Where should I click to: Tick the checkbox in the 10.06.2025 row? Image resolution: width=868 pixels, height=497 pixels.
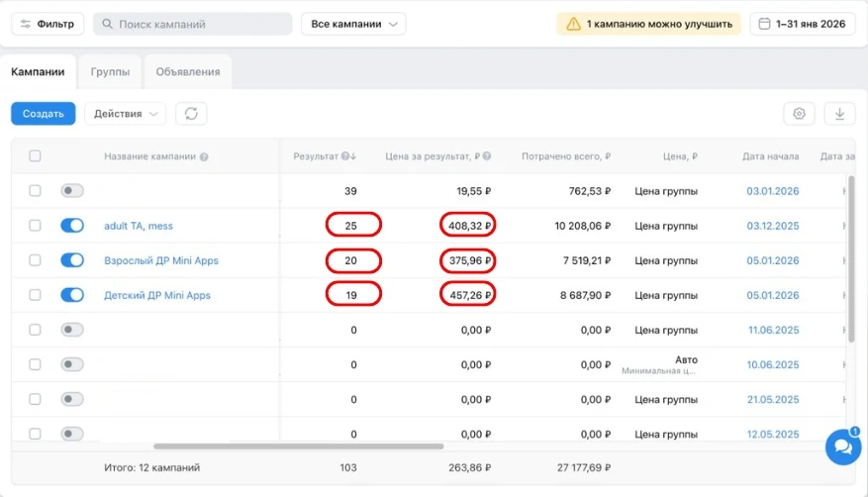(35, 364)
